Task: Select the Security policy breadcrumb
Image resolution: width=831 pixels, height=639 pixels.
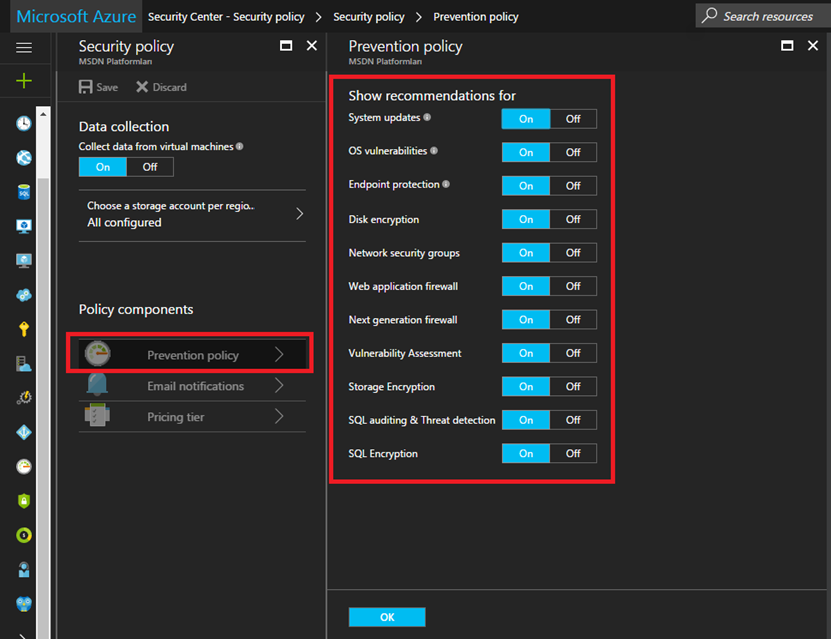Action: coord(369,17)
